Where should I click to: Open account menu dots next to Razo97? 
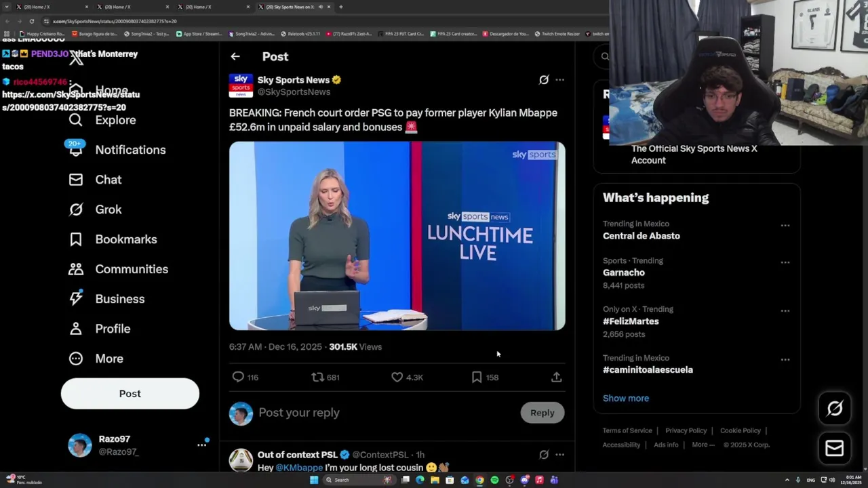[x=201, y=445]
